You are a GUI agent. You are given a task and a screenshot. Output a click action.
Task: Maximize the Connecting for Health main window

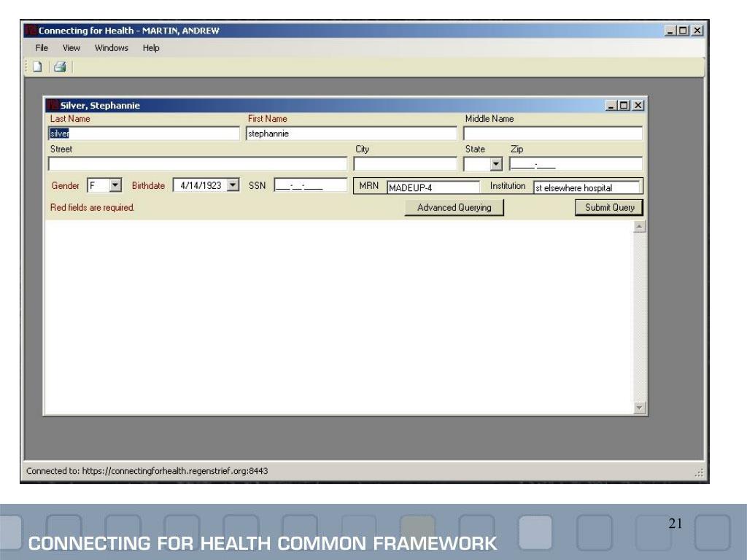pyautogui.click(x=683, y=31)
